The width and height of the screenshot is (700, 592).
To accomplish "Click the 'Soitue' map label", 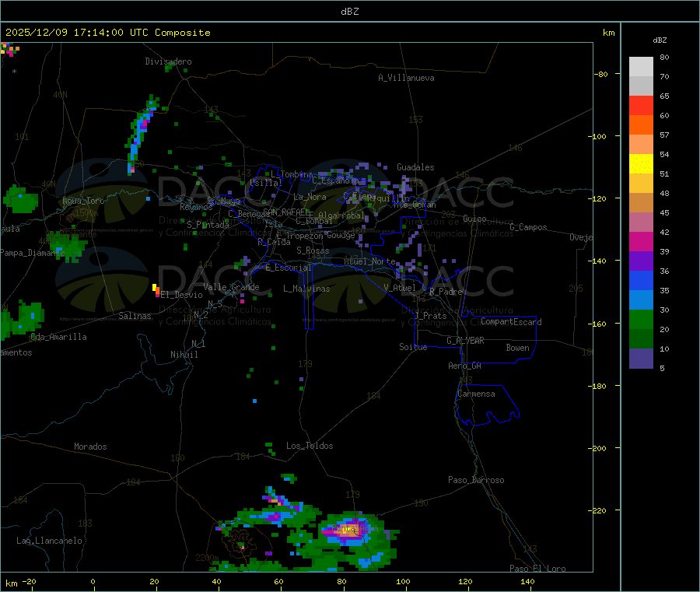I will [413, 347].
